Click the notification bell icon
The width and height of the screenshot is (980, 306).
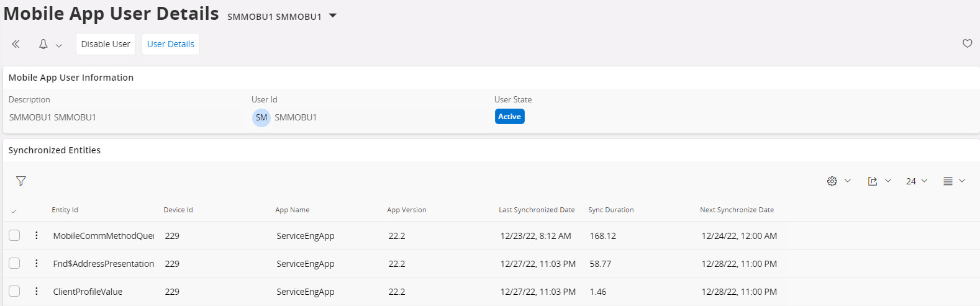(43, 44)
